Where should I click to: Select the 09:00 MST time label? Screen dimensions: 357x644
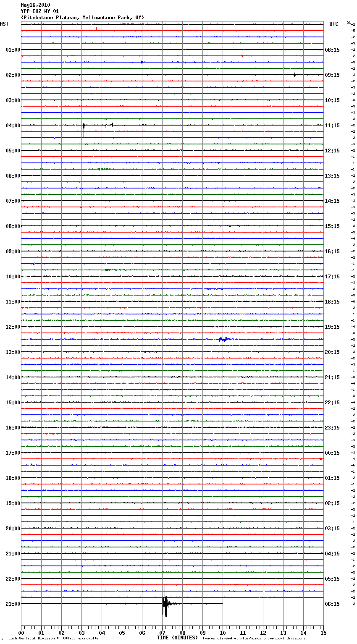pos(13,251)
